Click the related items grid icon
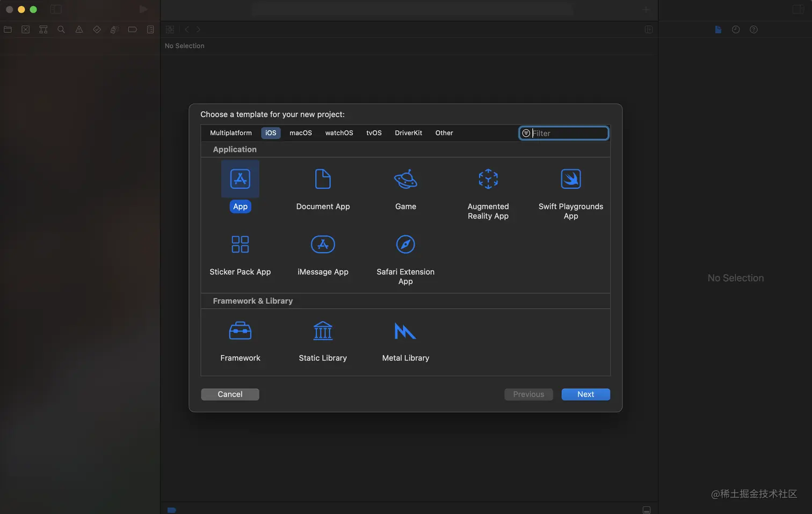 pos(170,30)
